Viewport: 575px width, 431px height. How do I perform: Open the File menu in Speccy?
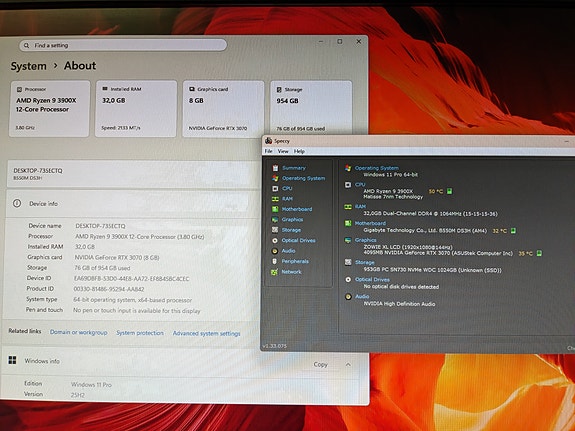coord(268,151)
